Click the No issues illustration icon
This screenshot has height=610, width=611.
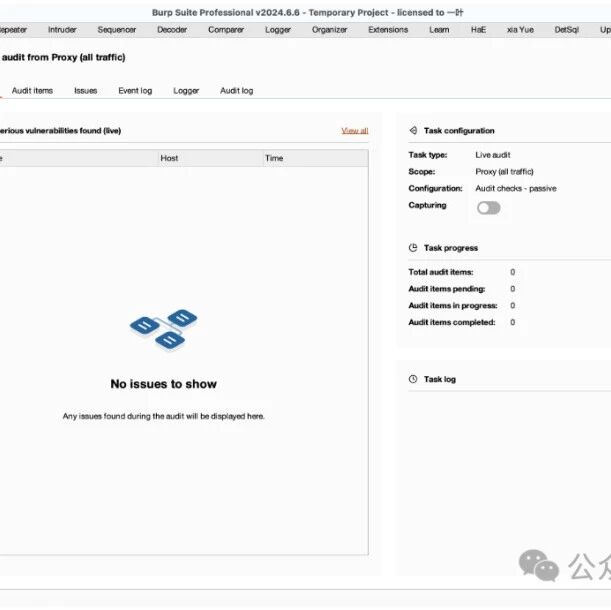coord(163,330)
